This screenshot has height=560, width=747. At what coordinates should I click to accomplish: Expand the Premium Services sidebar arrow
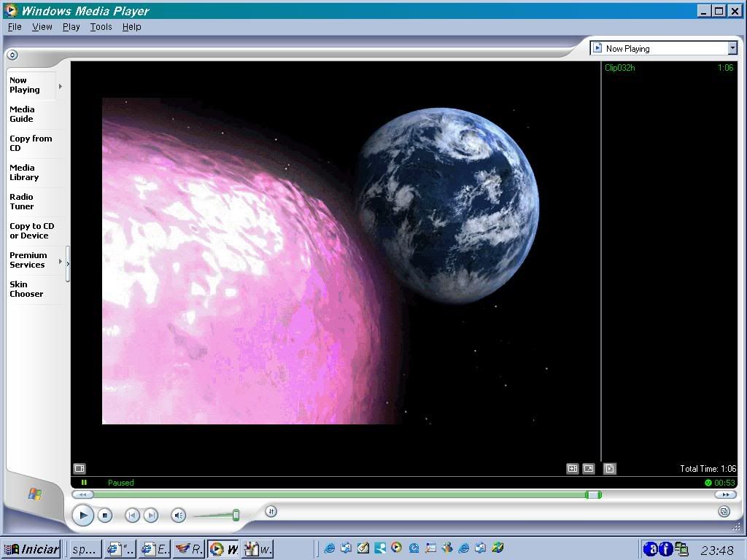tap(61, 261)
